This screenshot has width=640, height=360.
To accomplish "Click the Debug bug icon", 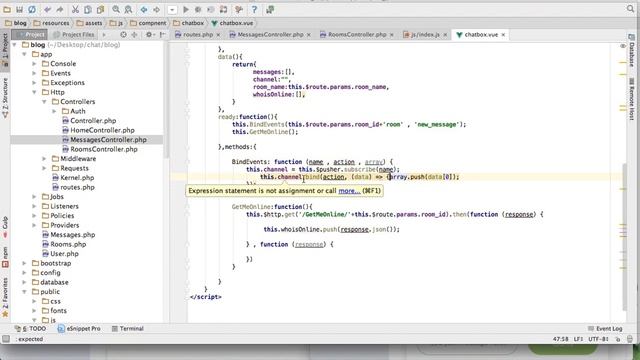I will point(198,9).
